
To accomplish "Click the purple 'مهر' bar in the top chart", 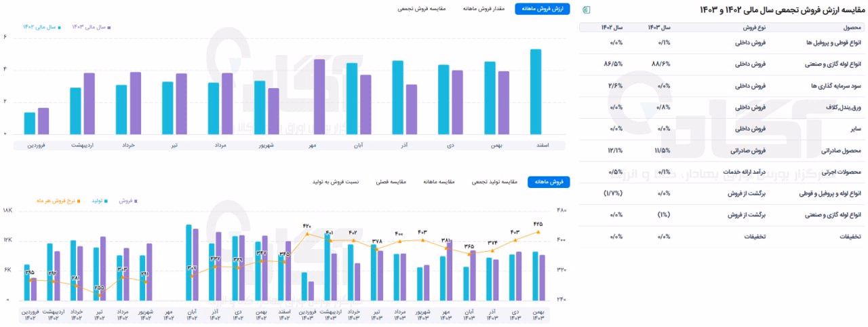I will 319,97.
